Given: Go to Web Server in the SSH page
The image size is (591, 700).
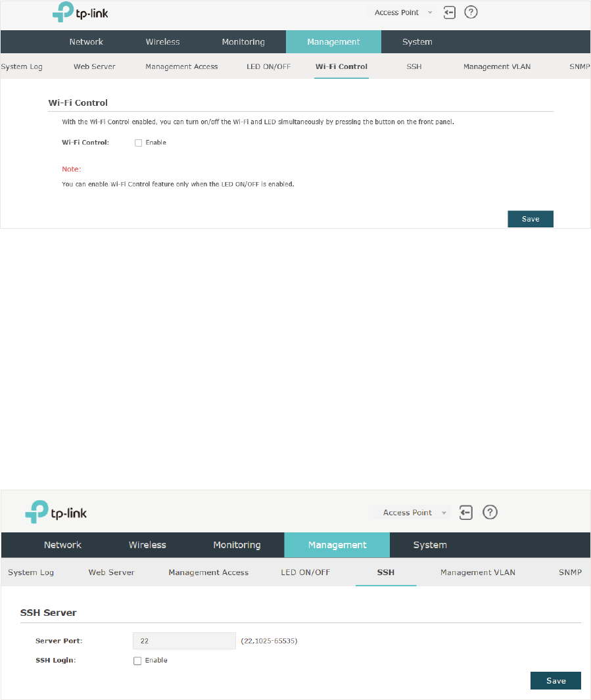Looking at the screenshot, I should coord(111,572).
